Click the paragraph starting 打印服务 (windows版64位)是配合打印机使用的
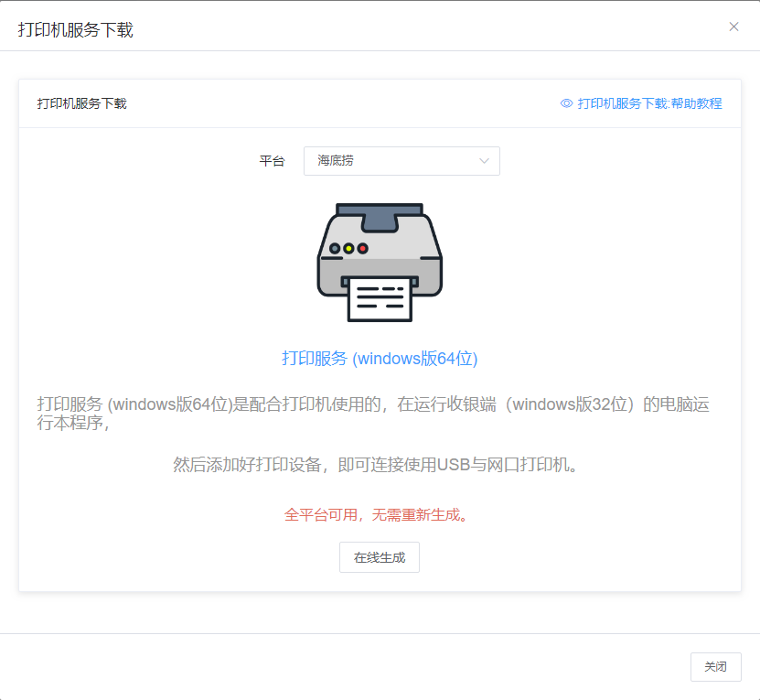 [x=373, y=414]
